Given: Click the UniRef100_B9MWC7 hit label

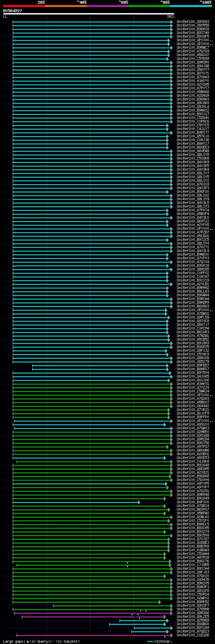Looking at the screenshot, I should tap(193, 47).
